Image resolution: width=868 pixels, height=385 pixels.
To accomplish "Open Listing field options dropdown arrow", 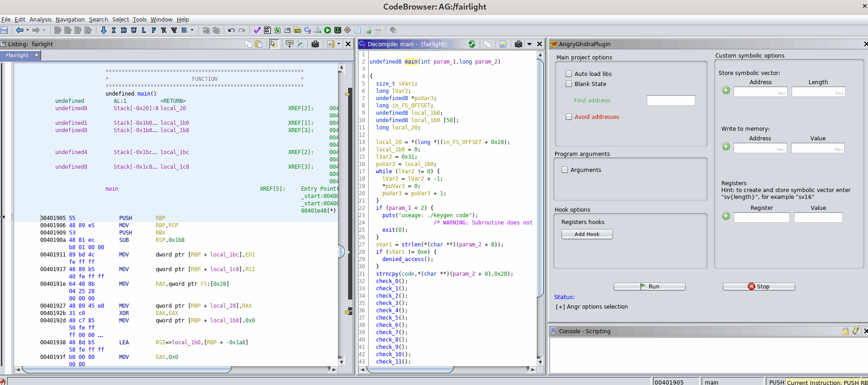I will click(339, 44).
